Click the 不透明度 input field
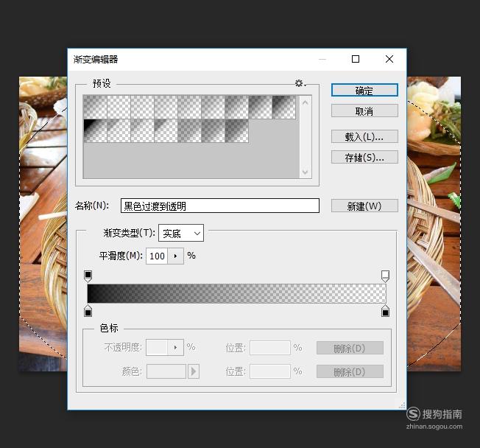 [157, 347]
